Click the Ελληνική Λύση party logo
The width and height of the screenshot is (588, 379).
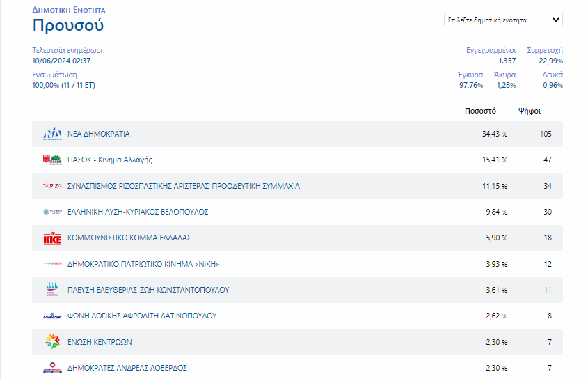52,212
